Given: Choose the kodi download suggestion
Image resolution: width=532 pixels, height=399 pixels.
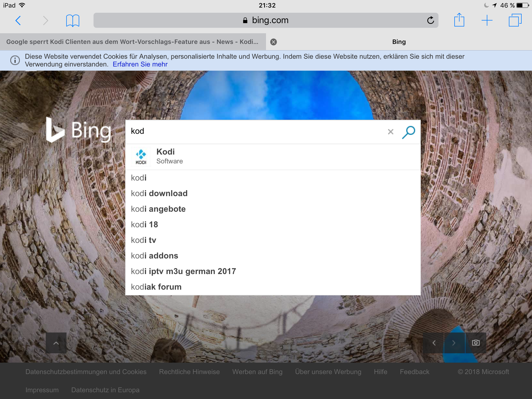Looking at the screenshot, I should point(273,194).
